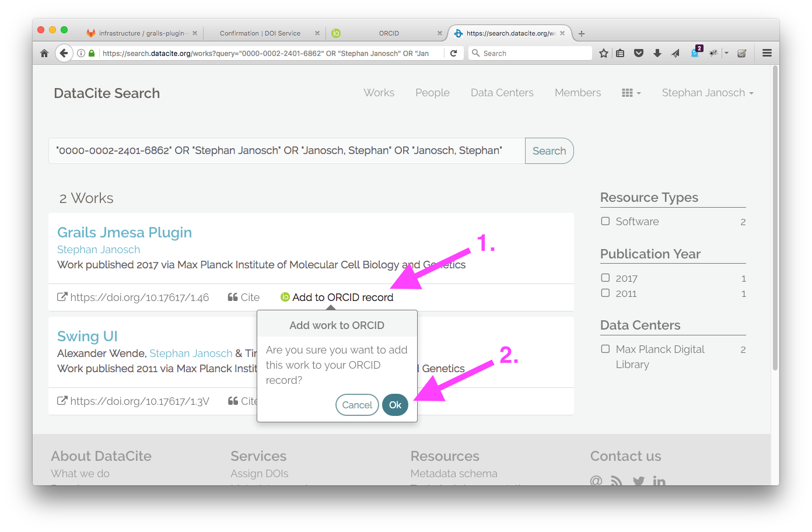Click the Firefox home icon
The width and height of the screenshot is (812, 532).
[x=44, y=53]
